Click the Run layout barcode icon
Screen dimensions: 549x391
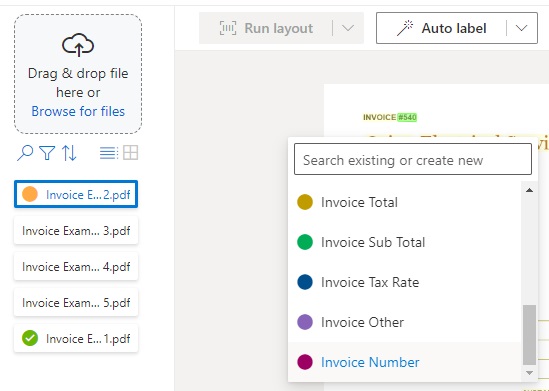click(x=228, y=28)
